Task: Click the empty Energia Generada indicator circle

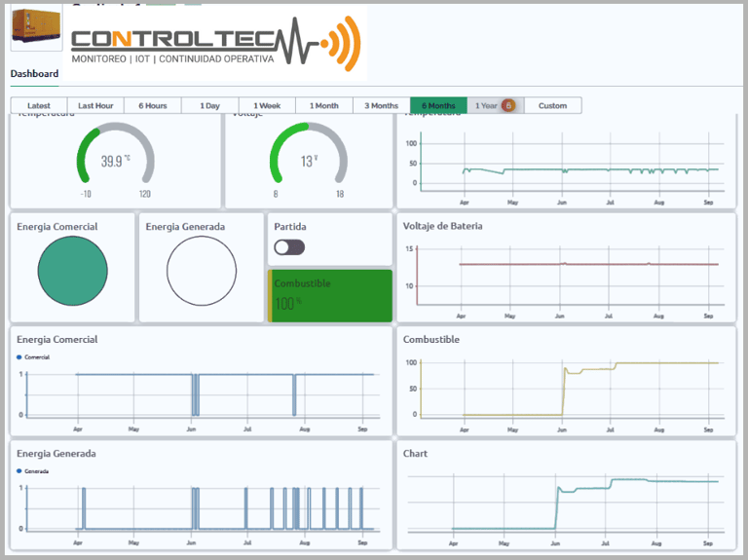Action: click(202, 271)
